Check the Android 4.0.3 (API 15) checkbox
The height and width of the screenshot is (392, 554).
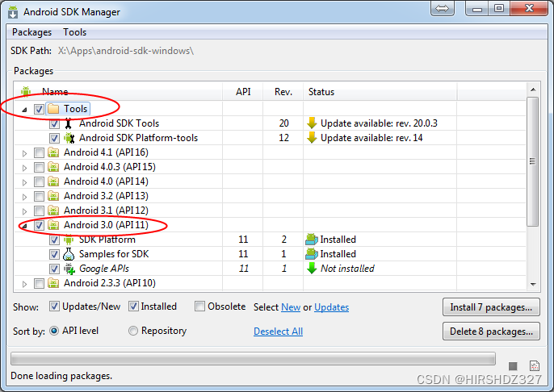click(x=39, y=167)
